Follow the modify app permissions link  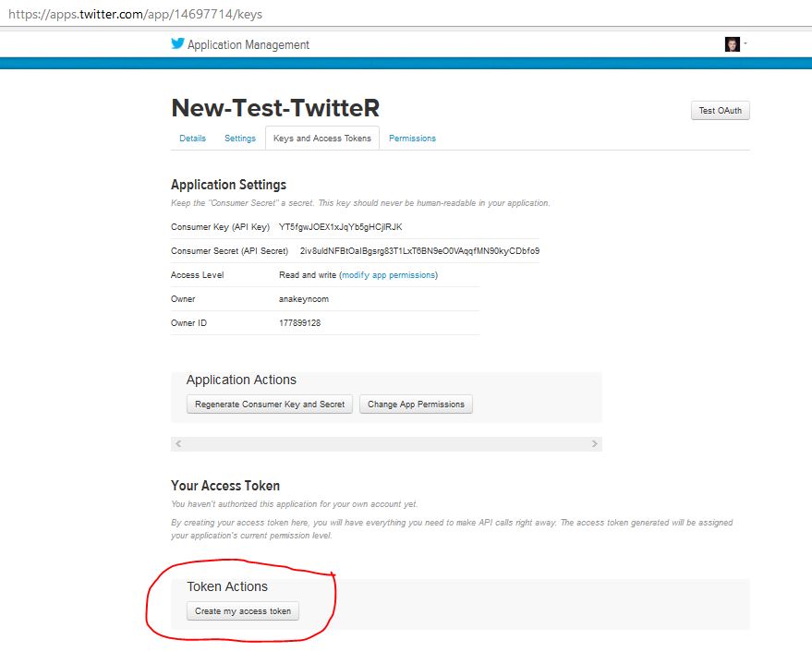[x=388, y=275]
